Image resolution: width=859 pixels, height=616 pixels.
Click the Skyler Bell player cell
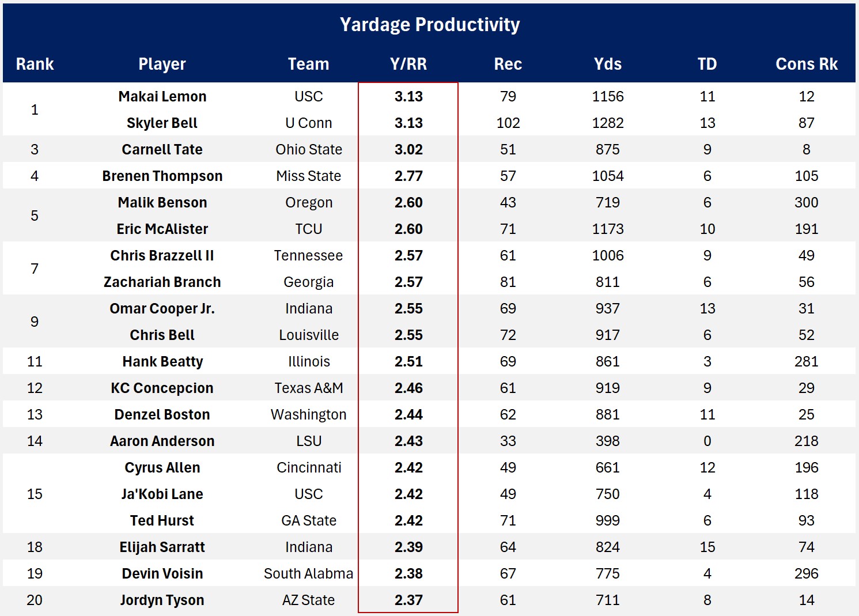162,123
